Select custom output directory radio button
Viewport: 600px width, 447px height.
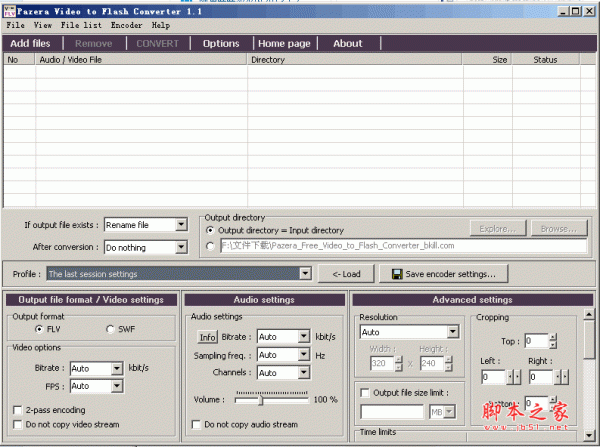210,246
